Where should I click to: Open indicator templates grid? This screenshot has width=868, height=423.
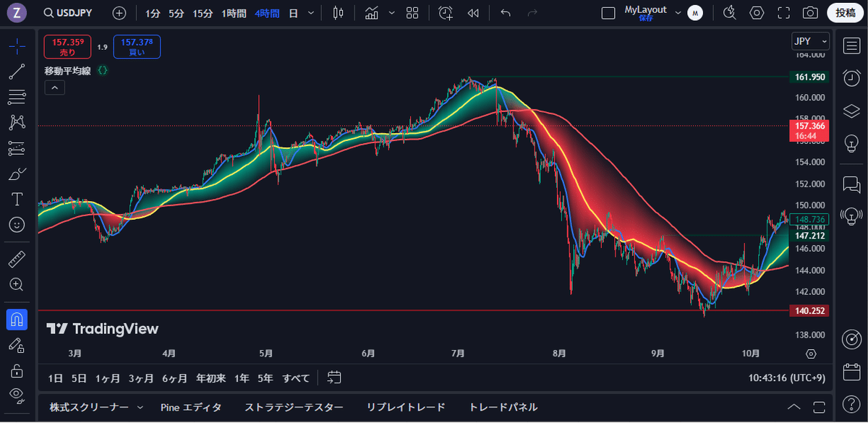point(412,13)
